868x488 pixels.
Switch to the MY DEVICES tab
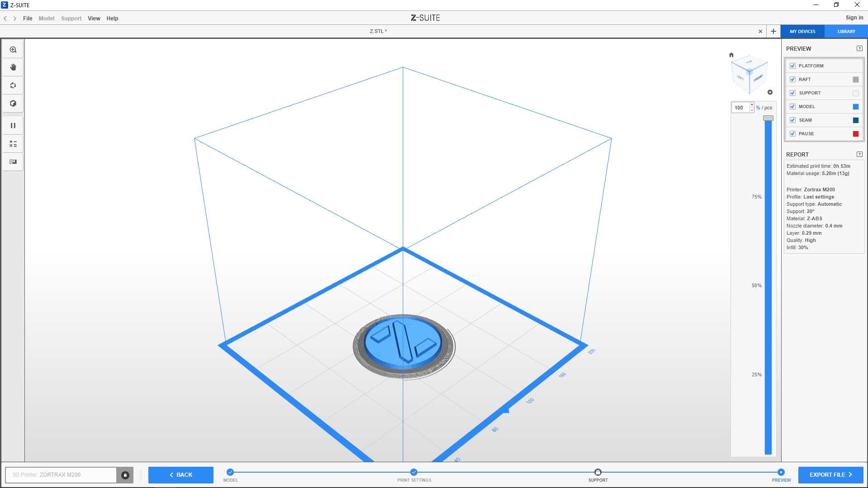pos(802,31)
